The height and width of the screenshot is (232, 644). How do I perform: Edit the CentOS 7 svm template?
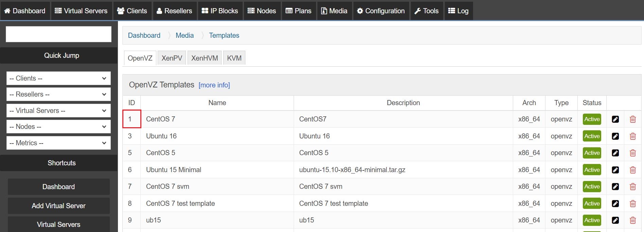[x=615, y=186]
